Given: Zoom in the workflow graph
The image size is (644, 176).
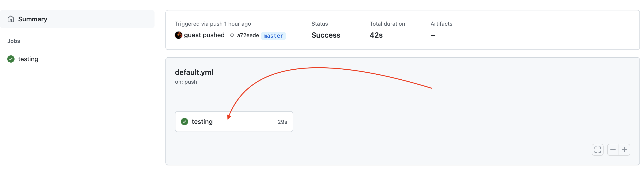Looking at the screenshot, I should coord(624,149).
